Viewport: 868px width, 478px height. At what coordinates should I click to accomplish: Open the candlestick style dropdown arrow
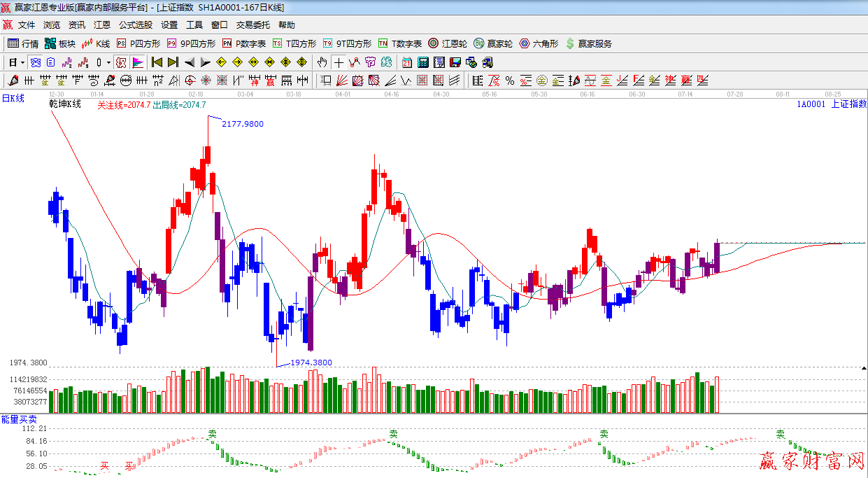coord(108,62)
